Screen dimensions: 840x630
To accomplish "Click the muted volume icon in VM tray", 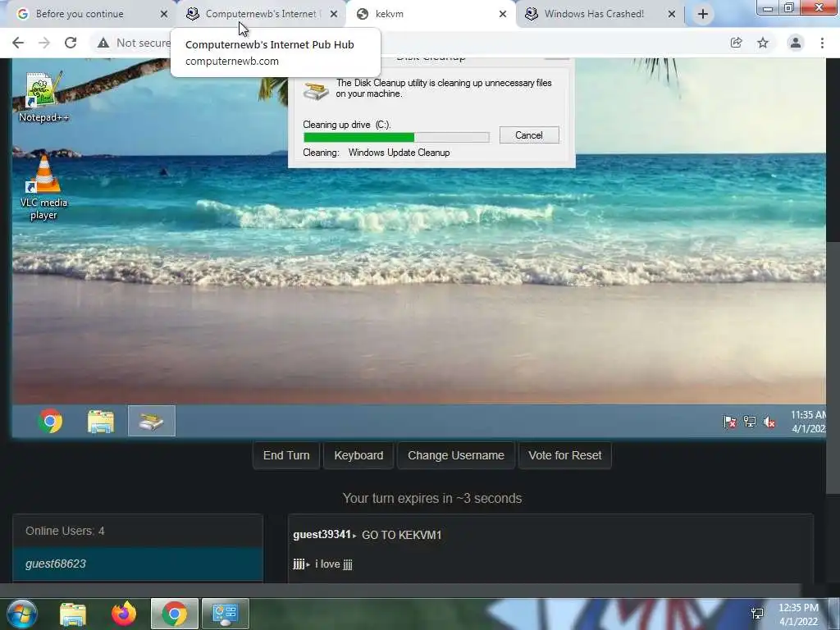I will 769,422.
